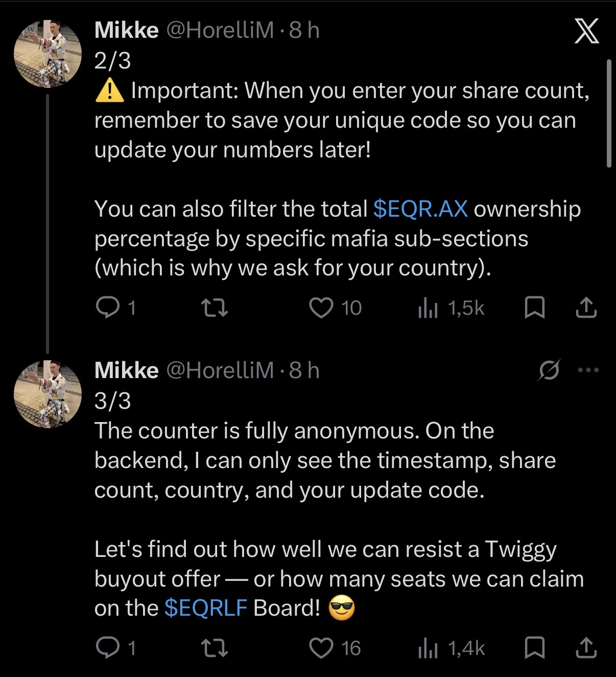Image resolution: width=616 pixels, height=677 pixels.
Task: Bookmark the 3/3 tweet
Action: click(x=534, y=648)
